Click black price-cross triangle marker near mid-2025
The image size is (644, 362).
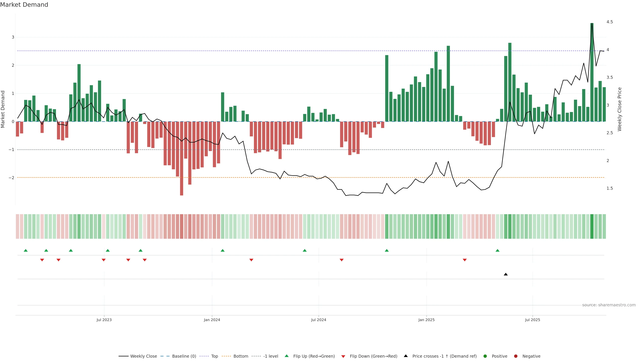click(x=505, y=274)
